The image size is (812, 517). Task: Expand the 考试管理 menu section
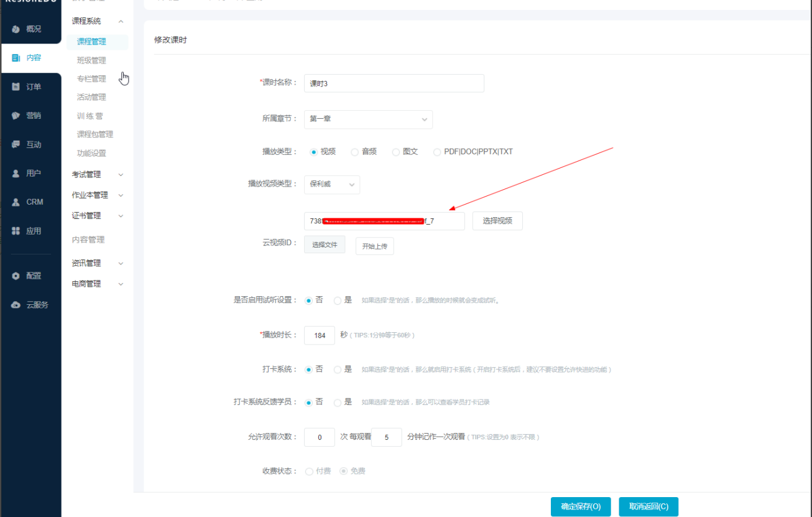coord(98,175)
